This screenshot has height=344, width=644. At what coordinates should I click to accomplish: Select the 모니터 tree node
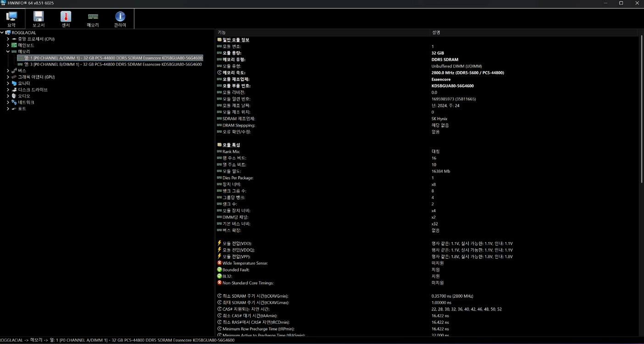[x=24, y=83]
